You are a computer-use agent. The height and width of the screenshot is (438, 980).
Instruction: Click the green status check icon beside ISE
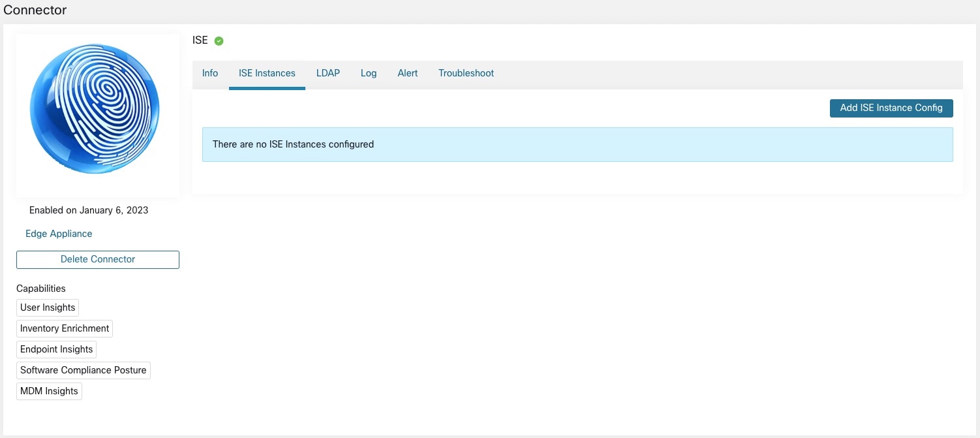pyautogui.click(x=219, y=41)
